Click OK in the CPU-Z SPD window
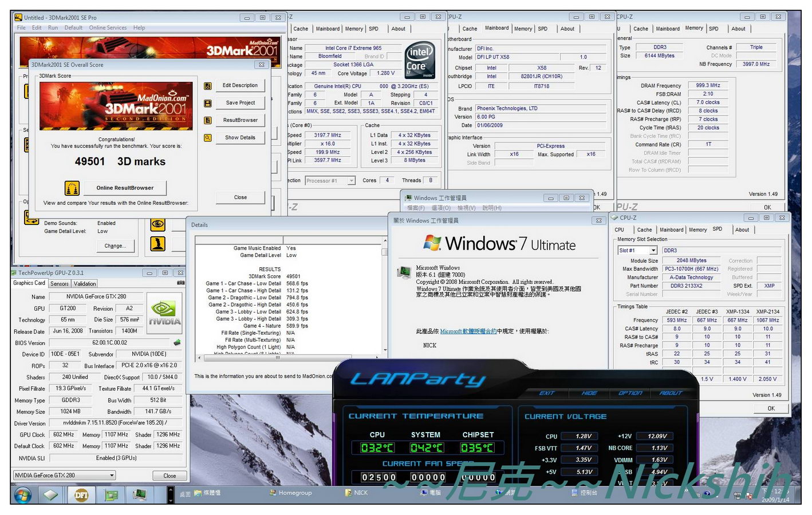 771,409
